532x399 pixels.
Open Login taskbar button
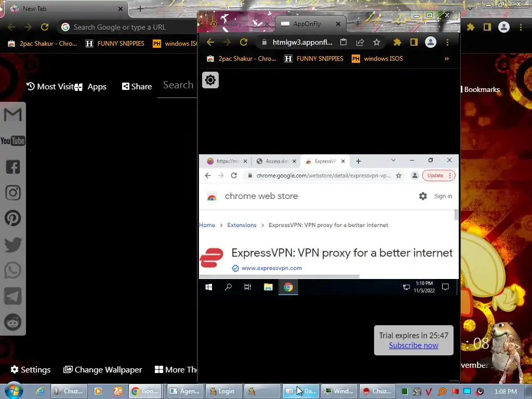(224, 391)
